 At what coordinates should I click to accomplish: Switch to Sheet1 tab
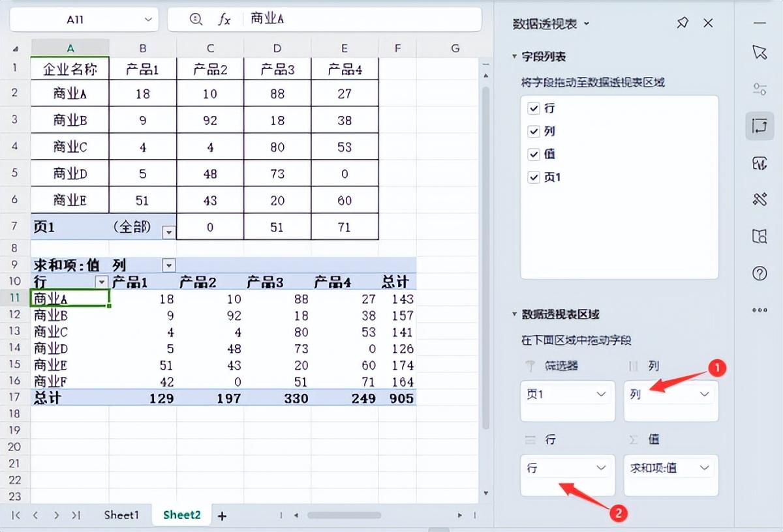pos(121,515)
